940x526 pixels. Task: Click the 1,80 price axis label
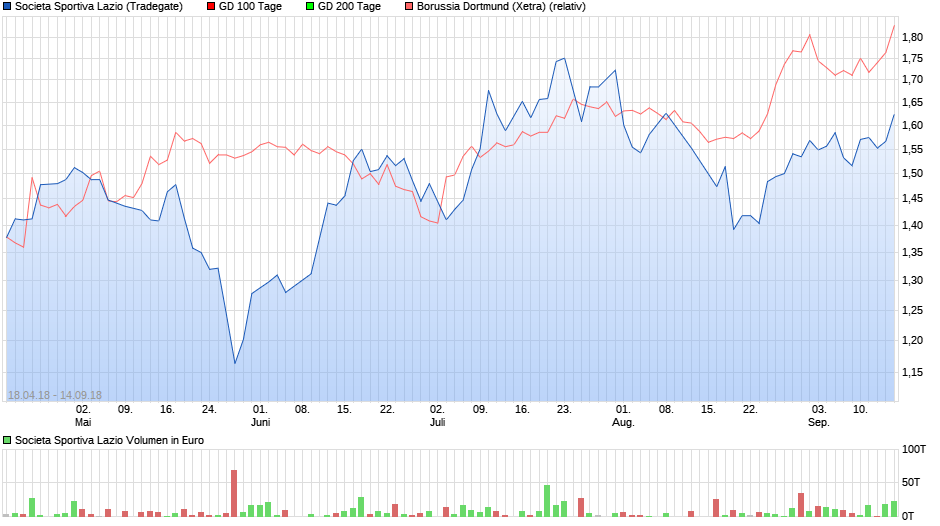click(x=912, y=37)
